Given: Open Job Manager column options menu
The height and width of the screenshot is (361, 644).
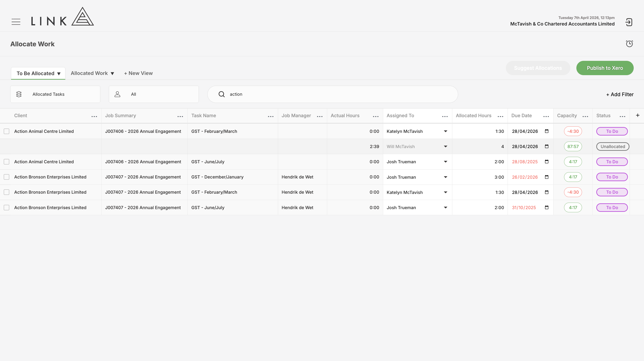Looking at the screenshot, I should 320,116.
